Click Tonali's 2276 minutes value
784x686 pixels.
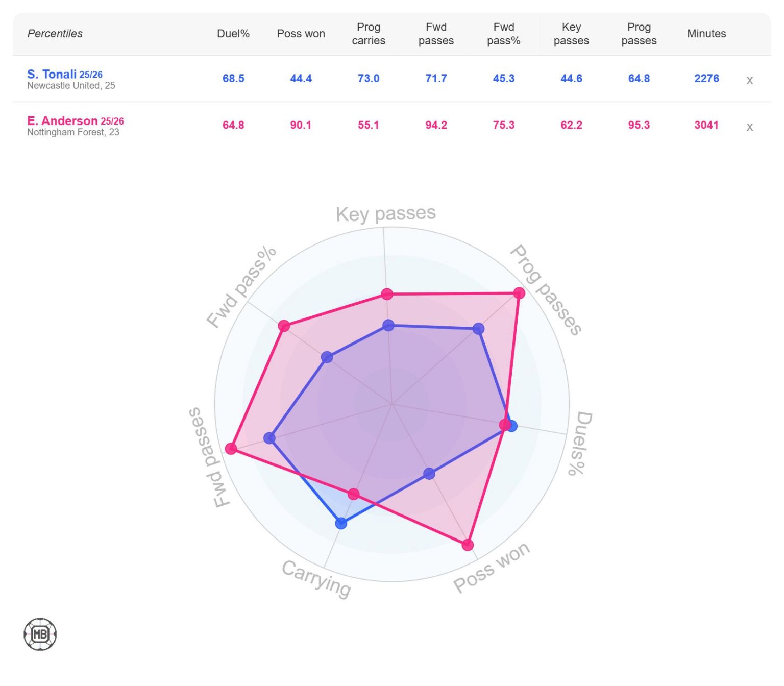(706, 79)
